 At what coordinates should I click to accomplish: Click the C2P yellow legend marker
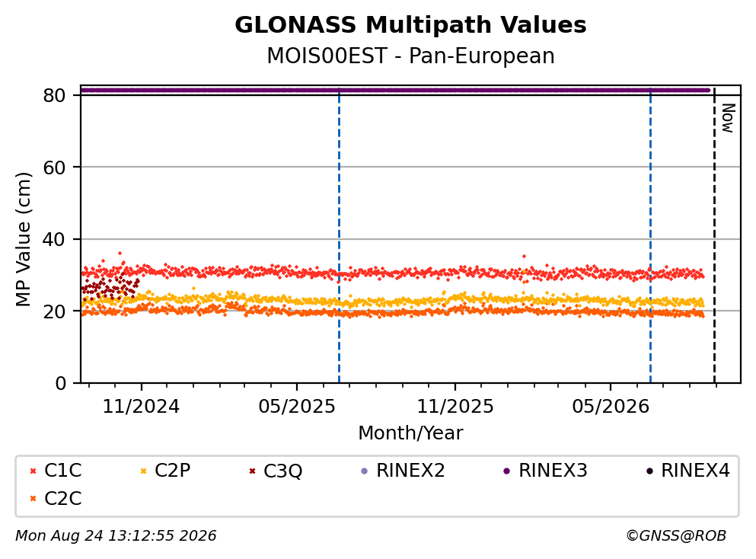[143, 471]
